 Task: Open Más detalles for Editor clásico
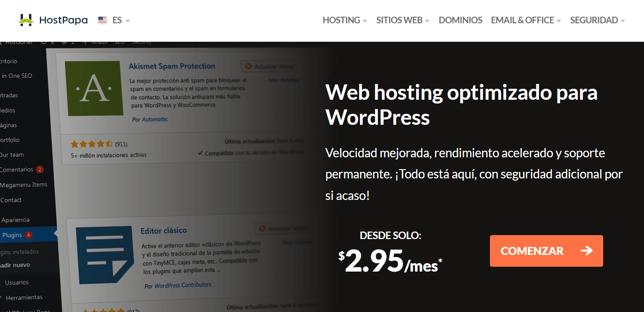297,242
